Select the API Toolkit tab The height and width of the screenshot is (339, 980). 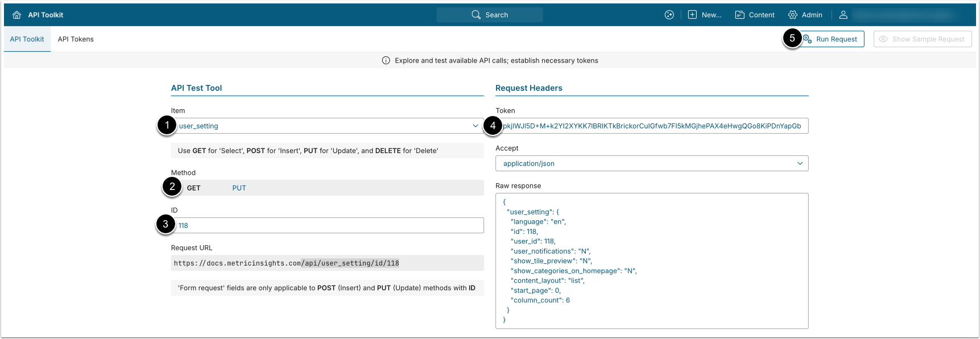pyautogui.click(x=27, y=39)
